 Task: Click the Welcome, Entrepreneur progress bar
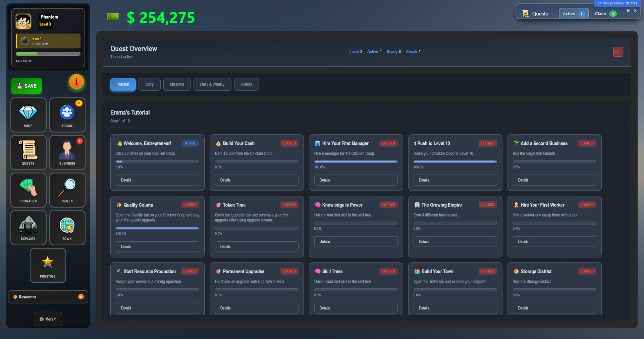(x=157, y=162)
